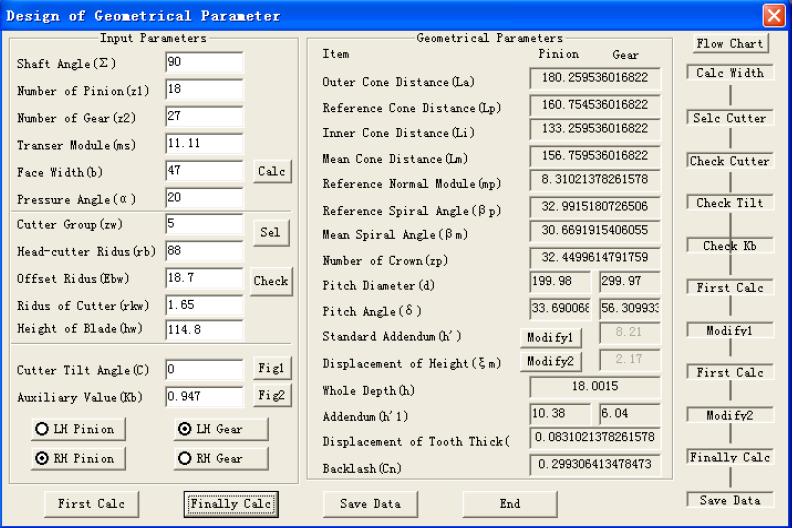Click the Modify1 button beside Standard Addendum

(550, 337)
